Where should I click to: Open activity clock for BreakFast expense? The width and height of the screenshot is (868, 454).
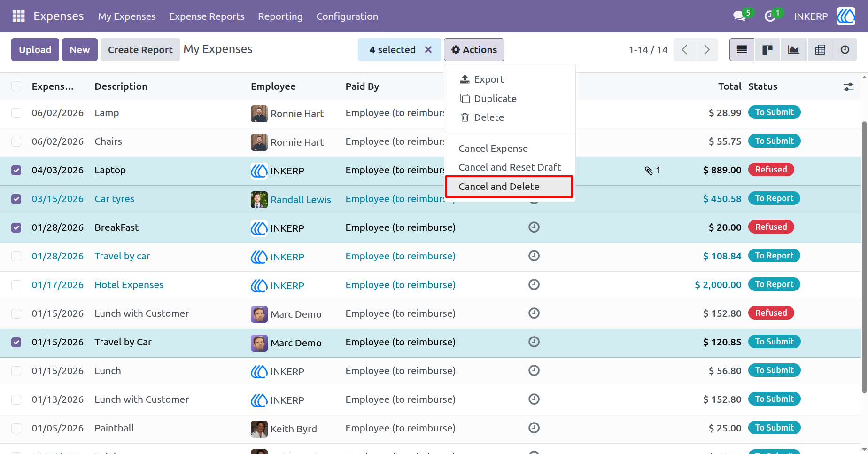pos(534,227)
